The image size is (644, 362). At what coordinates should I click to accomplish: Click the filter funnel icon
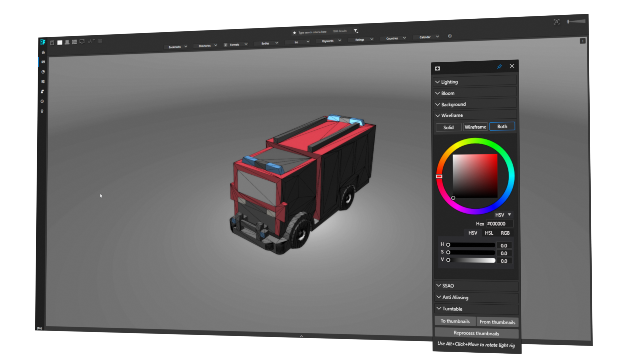[356, 31]
